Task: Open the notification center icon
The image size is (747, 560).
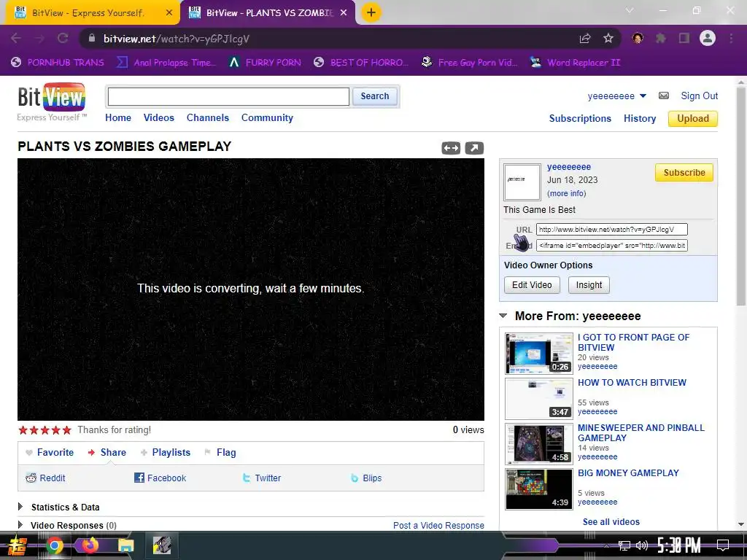Action: tap(723, 545)
